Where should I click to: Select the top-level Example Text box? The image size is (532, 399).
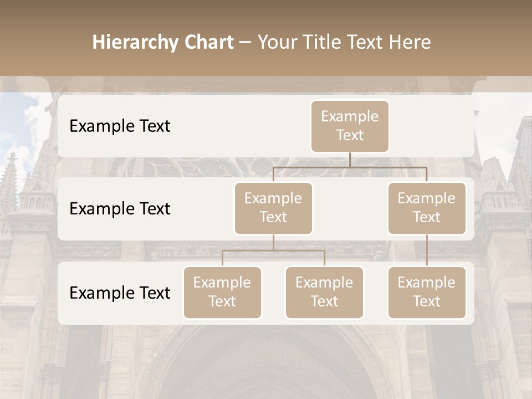(350, 126)
